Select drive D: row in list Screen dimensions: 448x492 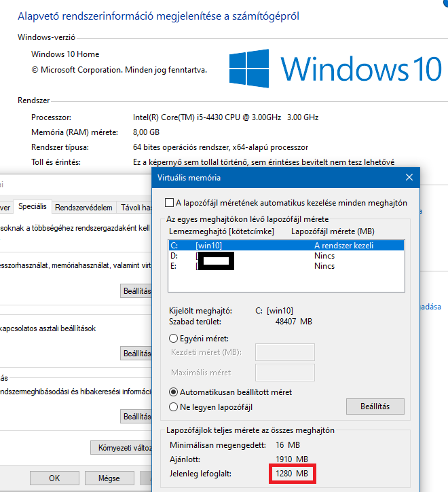pyautogui.click(x=286, y=256)
